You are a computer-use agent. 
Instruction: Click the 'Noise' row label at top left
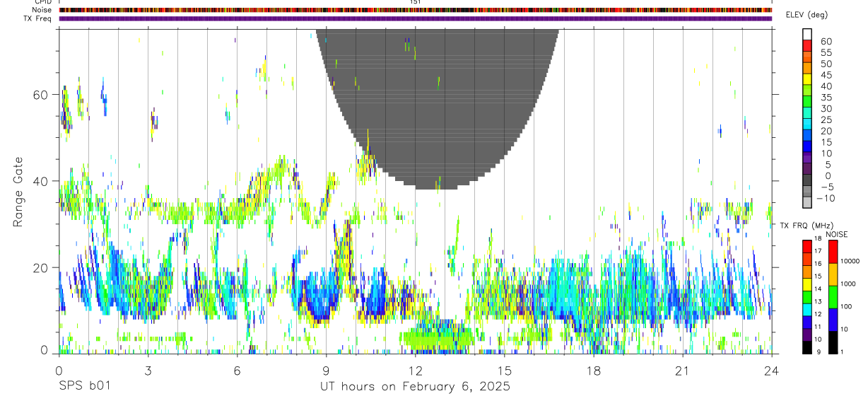[42, 10]
